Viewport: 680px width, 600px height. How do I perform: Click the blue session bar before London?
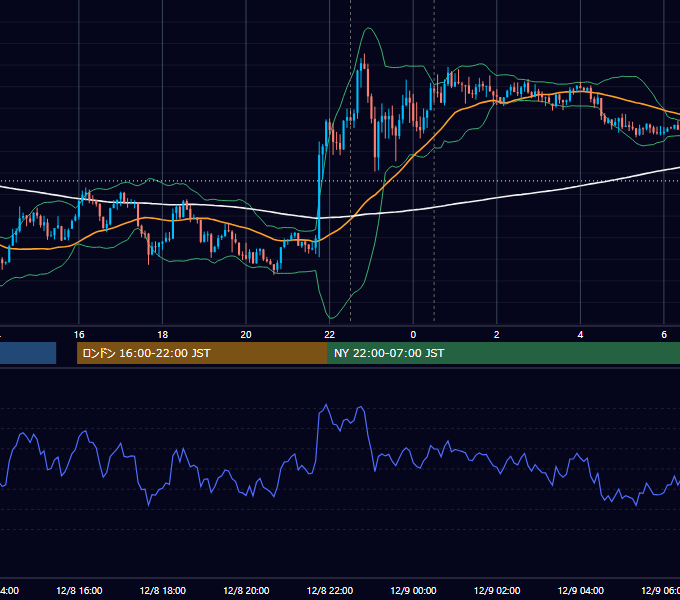tap(28, 353)
